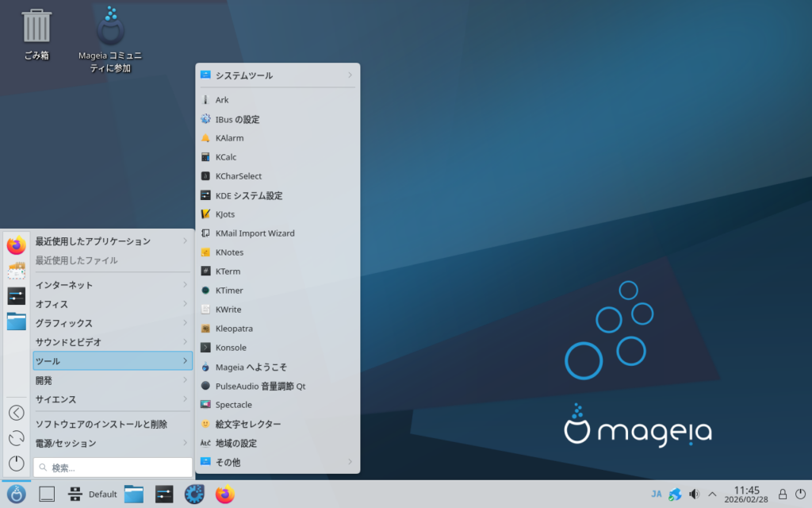This screenshot has width=812, height=508.
Task: Expand the システムツール submenu
Action: pos(278,75)
